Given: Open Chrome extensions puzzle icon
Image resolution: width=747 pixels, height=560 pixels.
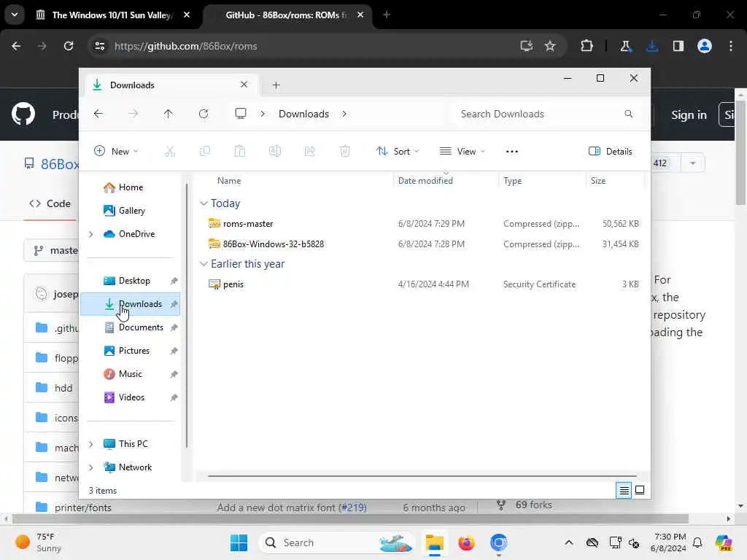Looking at the screenshot, I should (587, 46).
